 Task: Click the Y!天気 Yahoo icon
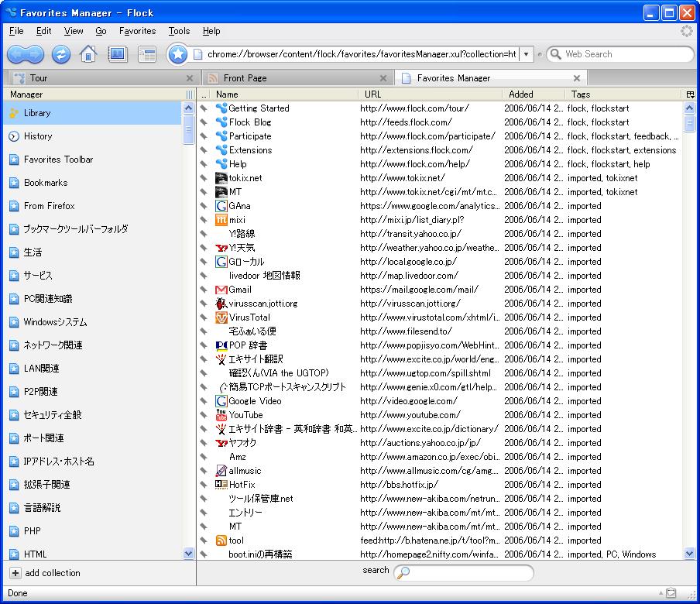[x=221, y=248]
